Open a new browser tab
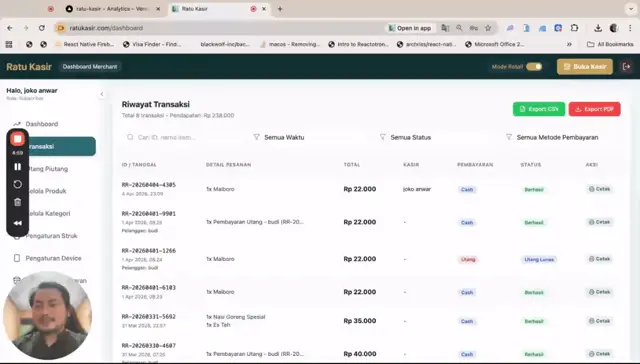 (x=280, y=9)
